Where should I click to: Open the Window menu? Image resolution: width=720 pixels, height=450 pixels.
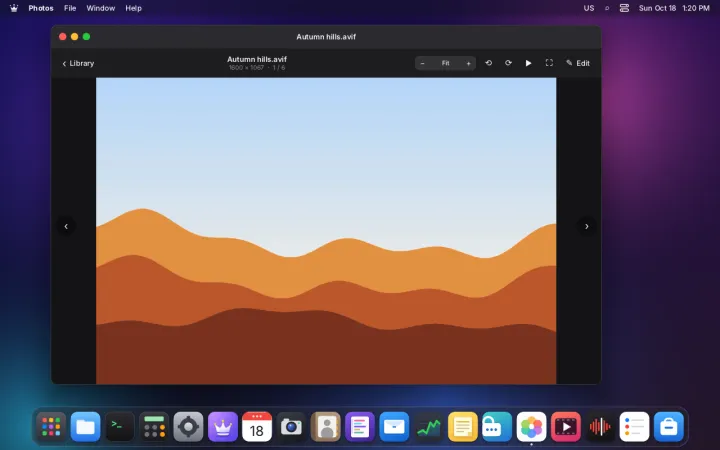[x=101, y=8]
